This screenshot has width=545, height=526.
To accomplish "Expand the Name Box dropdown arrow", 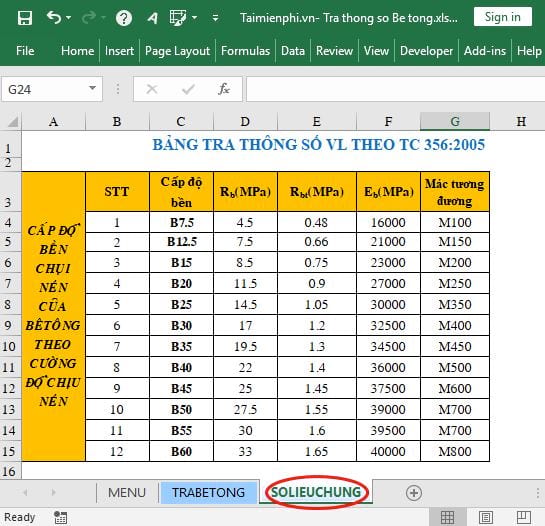I will [x=92, y=88].
